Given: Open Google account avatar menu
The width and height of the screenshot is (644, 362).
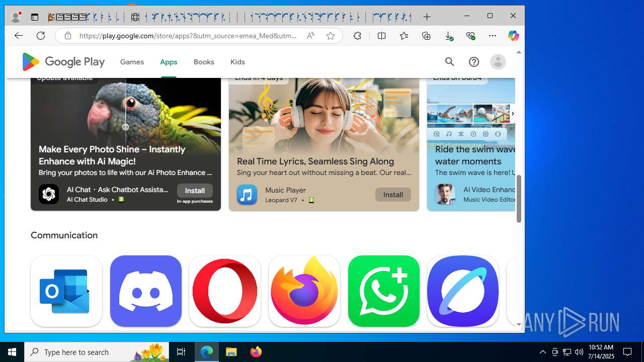Looking at the screenshot, I should 498,62.
